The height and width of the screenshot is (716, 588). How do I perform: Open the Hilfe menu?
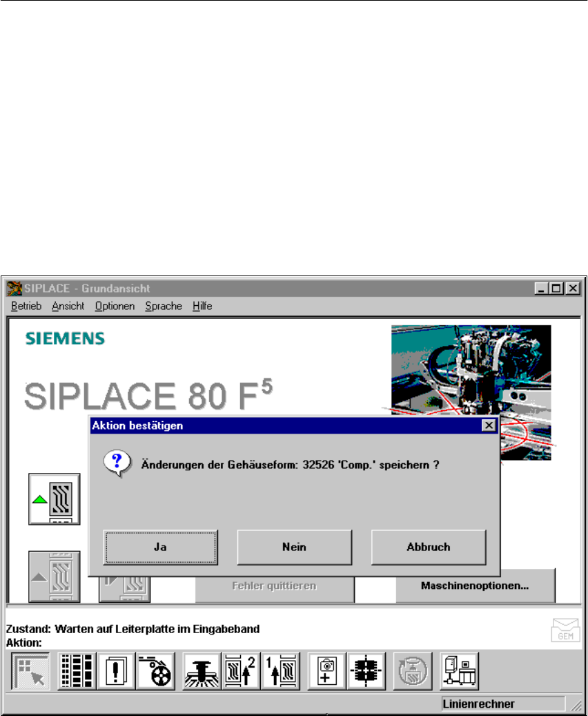click(x=202, y=306)
